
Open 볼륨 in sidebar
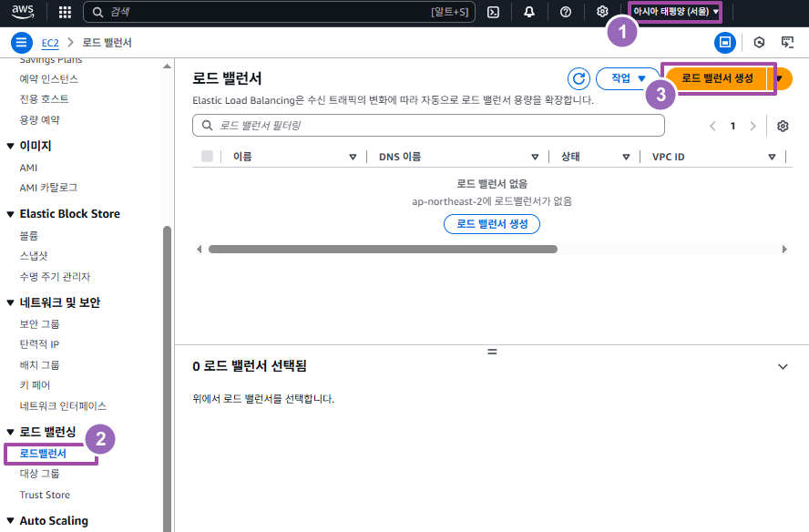29,236
